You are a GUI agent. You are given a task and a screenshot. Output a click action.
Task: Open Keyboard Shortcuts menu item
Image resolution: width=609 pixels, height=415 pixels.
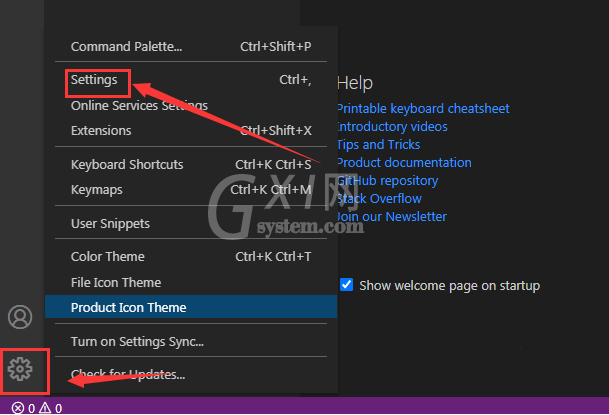tap(191, 165)
